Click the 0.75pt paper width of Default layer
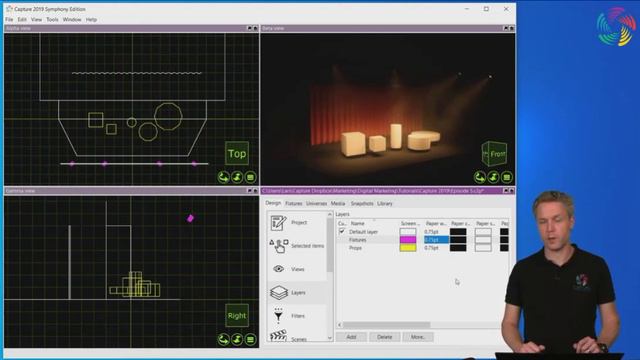 click(x=431, y=232)
